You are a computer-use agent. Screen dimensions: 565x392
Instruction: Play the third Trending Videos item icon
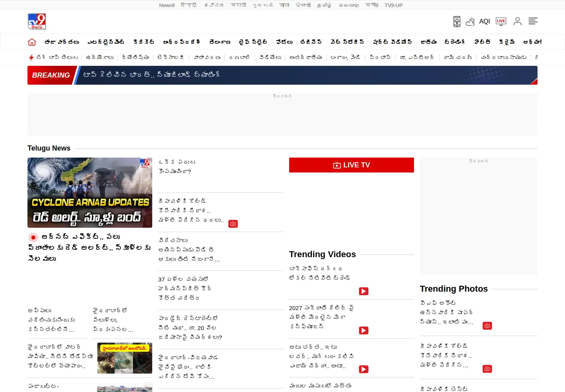364,369
